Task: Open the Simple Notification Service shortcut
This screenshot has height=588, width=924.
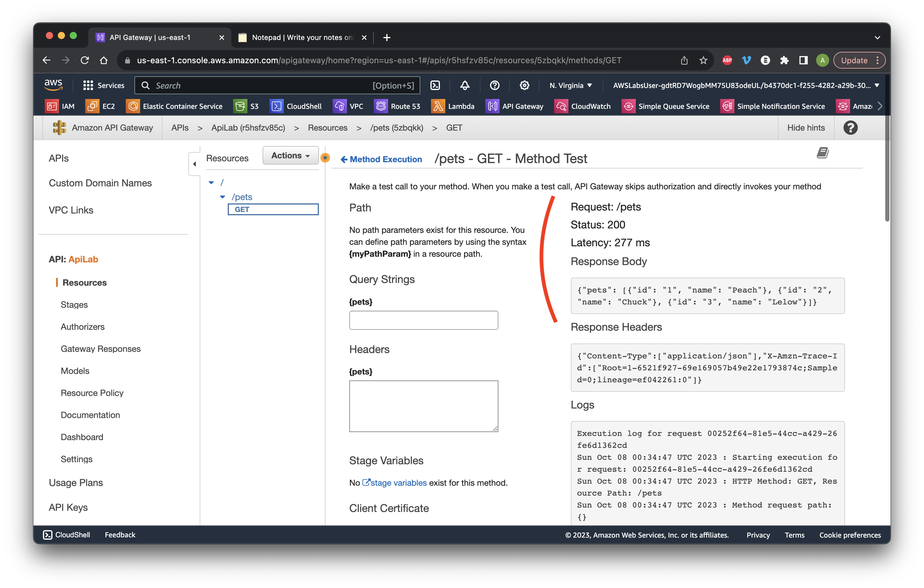Action: (x=772, y=106)
